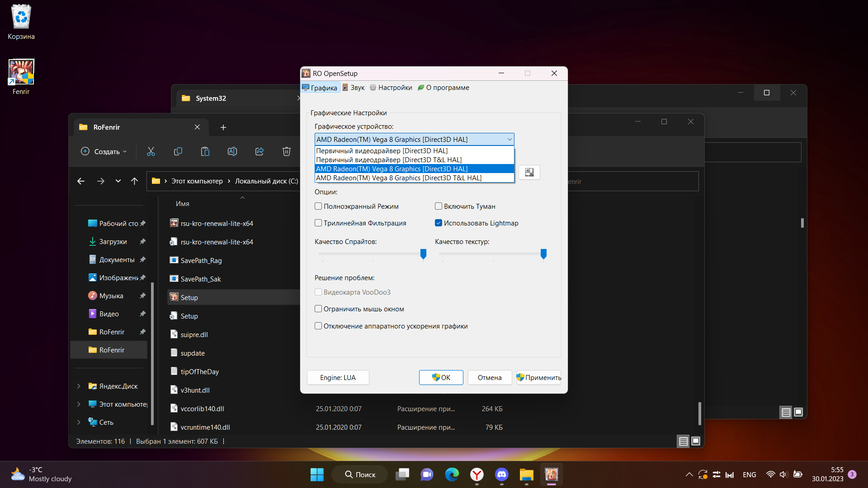This screenshot has height=488, width=868.
Task: Click the OK button
Action: (x=441, y=378)
